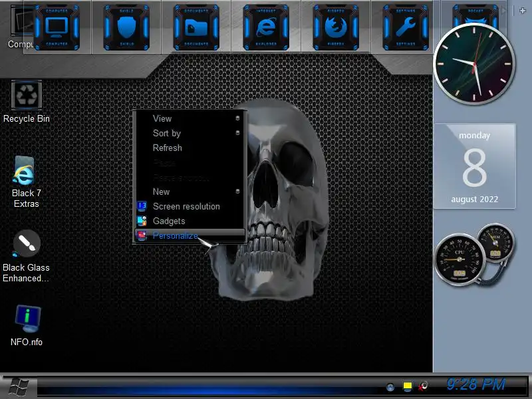Launch Internet Explorer from the dock
532x399 pixels.
click(266, 27)
